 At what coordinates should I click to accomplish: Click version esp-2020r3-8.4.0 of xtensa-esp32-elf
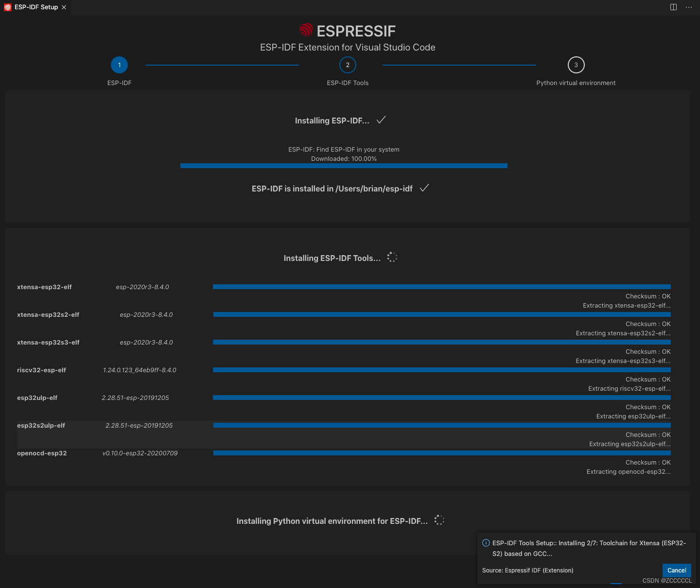[142, 287]
